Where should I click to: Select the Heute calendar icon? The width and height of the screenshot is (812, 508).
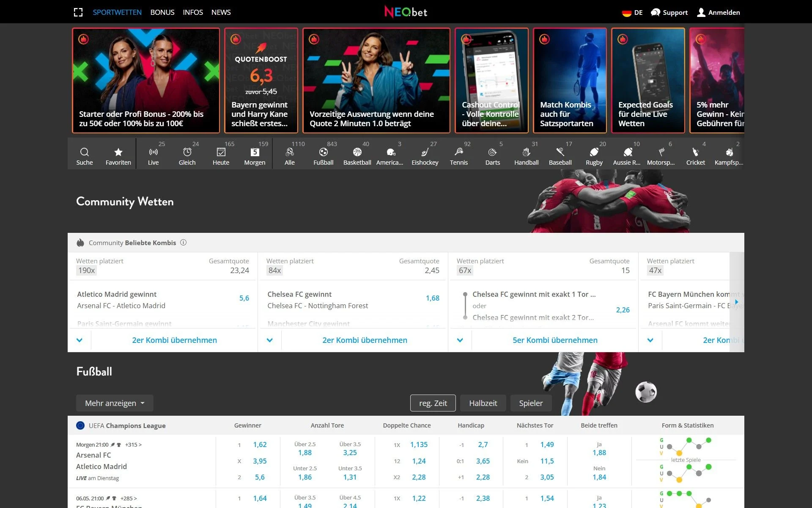(x=221, y=152)
